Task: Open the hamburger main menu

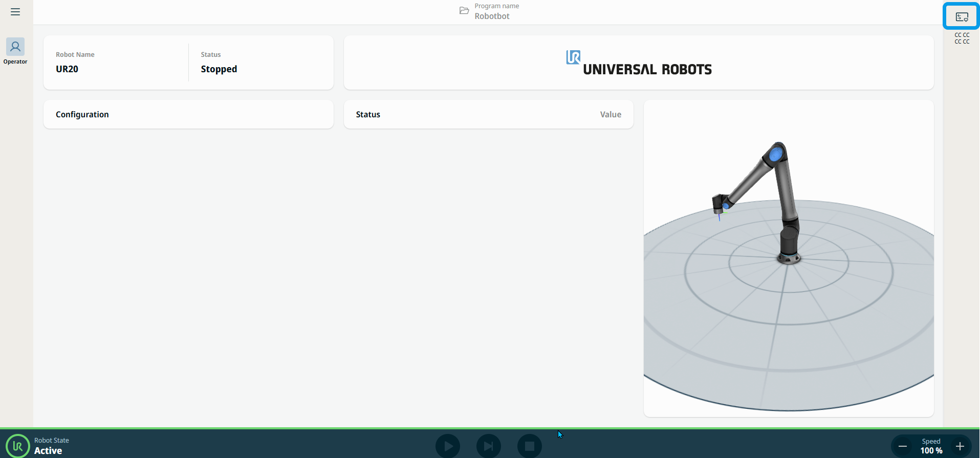Action: pyautogui.click(x=15, y=12)
